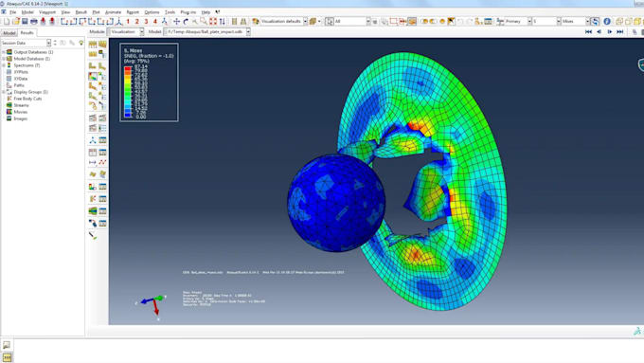Image resolution: width=644 pixels, height=363 pixels.
Task: Expand the Display Groups tree node
Action: pos(4,92)
